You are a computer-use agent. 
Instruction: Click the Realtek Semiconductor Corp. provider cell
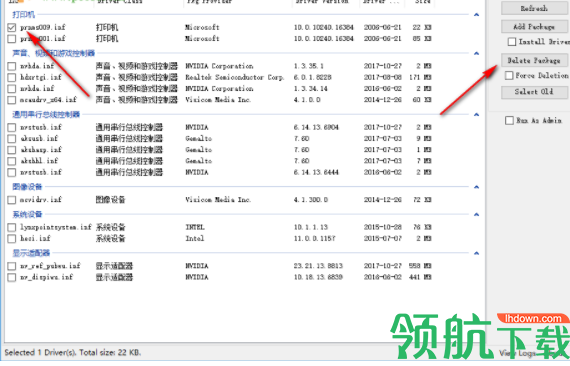pos(234,77)
